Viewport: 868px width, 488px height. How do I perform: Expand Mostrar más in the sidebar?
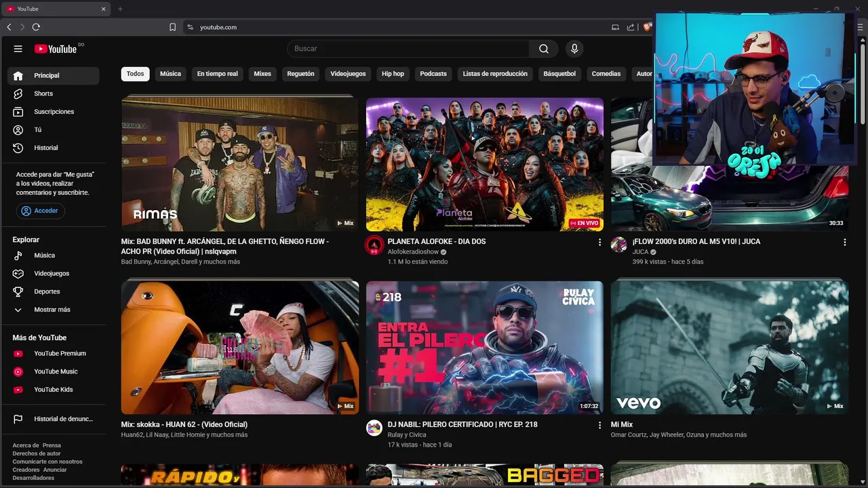point(54,310)
